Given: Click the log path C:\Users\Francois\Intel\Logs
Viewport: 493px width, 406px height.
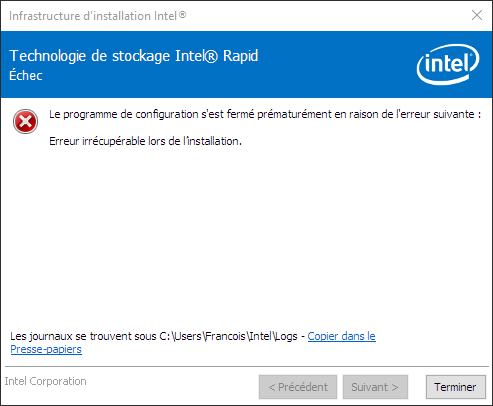Looking at the screenshot, I should 228,336.
